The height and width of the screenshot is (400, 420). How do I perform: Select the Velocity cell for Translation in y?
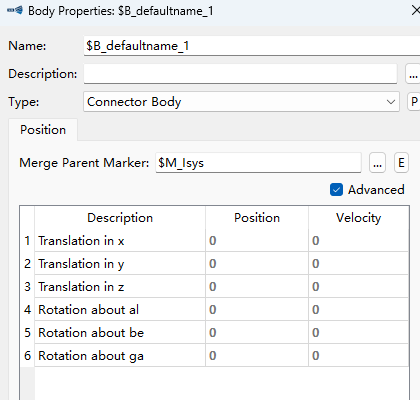359,263
